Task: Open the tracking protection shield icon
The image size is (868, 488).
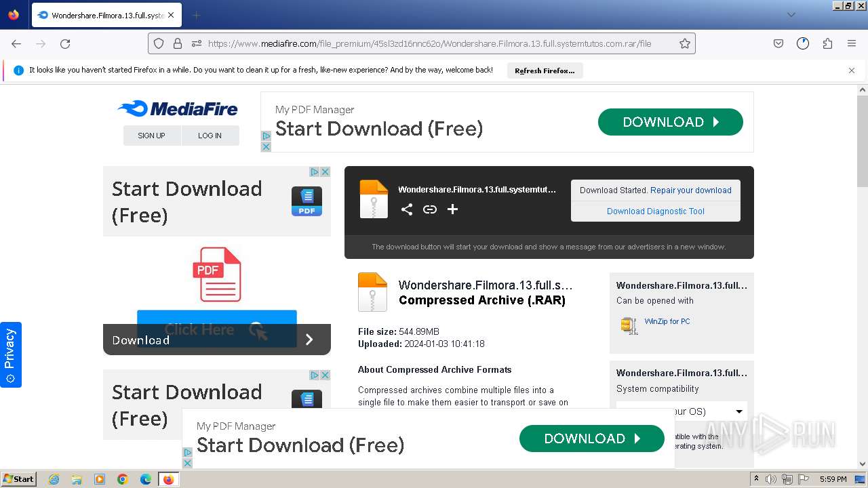Action: 159,43
